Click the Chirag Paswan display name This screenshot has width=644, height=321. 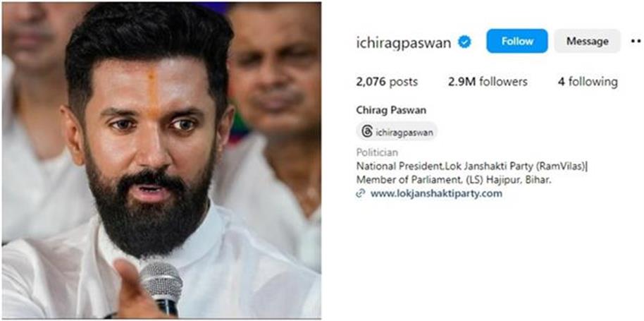(391, 110)
